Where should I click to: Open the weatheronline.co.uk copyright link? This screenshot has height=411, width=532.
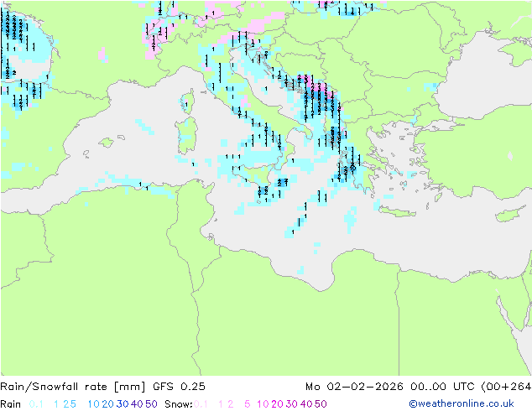[x=462, y=403]
